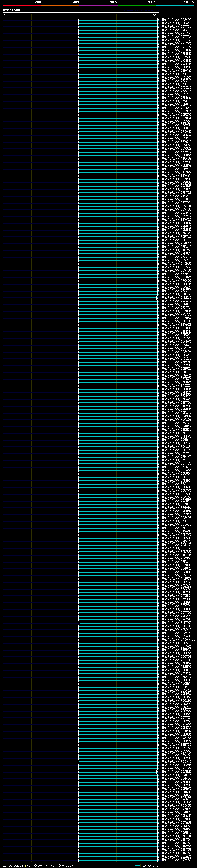Open hit UniRef100_Q6F4H4

[176, 362]
